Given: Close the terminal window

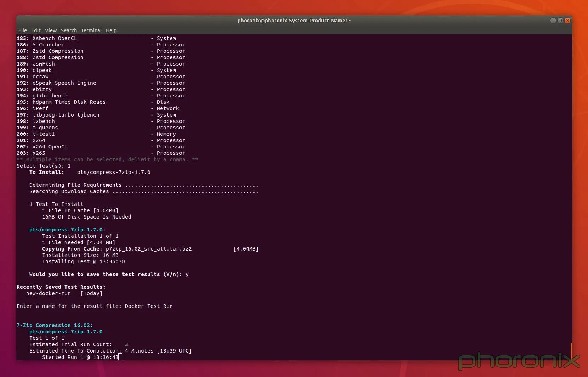Looking at the screenshot, I should [x=567, y=21].
